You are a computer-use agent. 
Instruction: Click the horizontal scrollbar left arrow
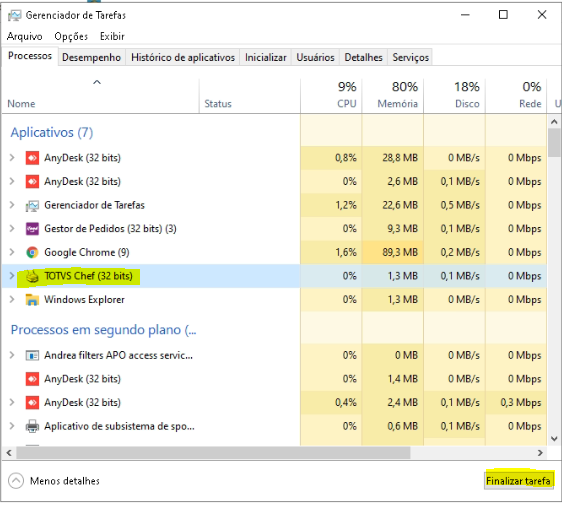[x=9, y=453]
